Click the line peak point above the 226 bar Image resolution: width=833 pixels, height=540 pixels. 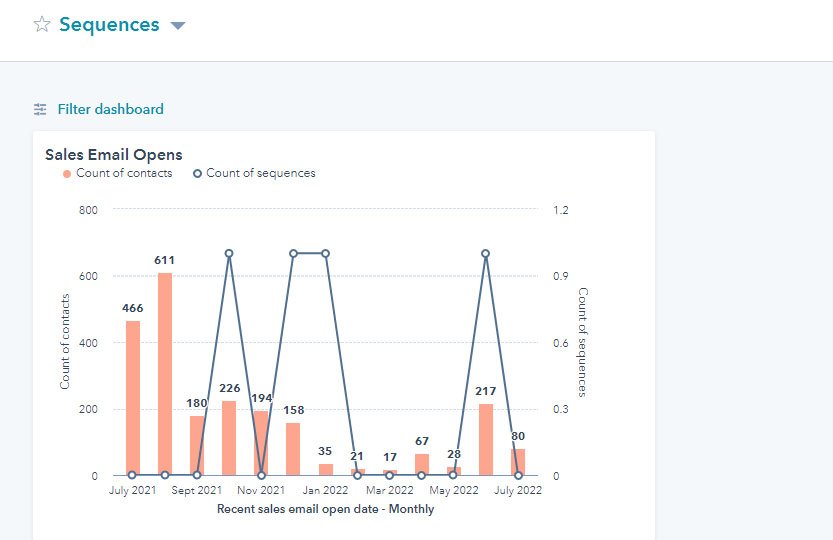(x=229, y=254)
